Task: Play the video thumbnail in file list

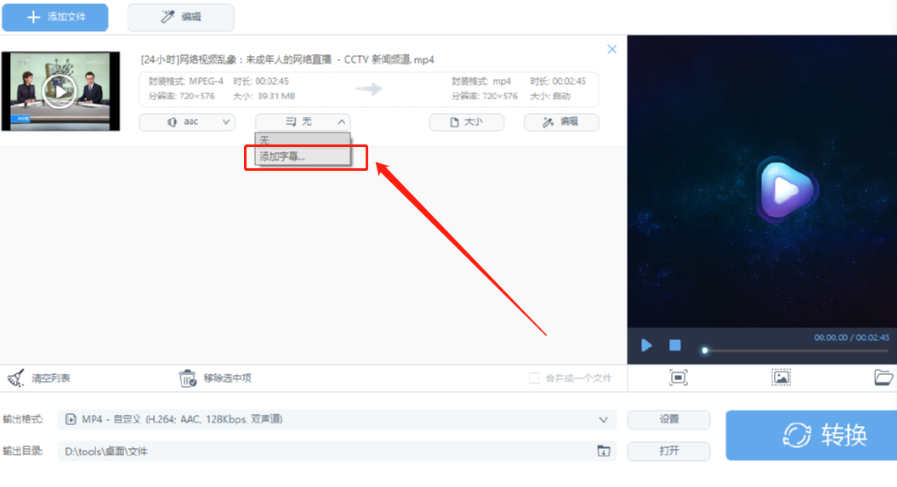Action: 60,91
